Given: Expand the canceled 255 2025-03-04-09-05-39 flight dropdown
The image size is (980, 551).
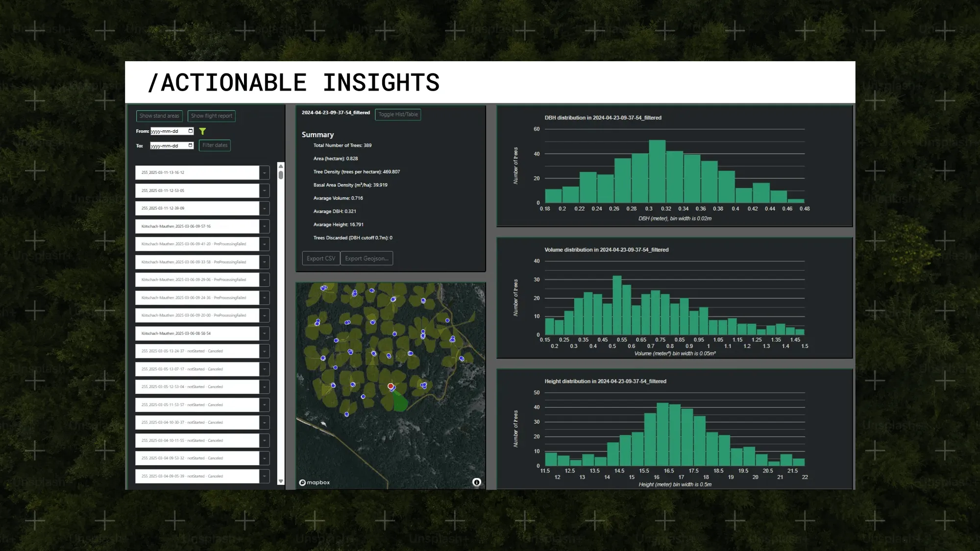Looking at the screenshot, I should click(264, 476).
